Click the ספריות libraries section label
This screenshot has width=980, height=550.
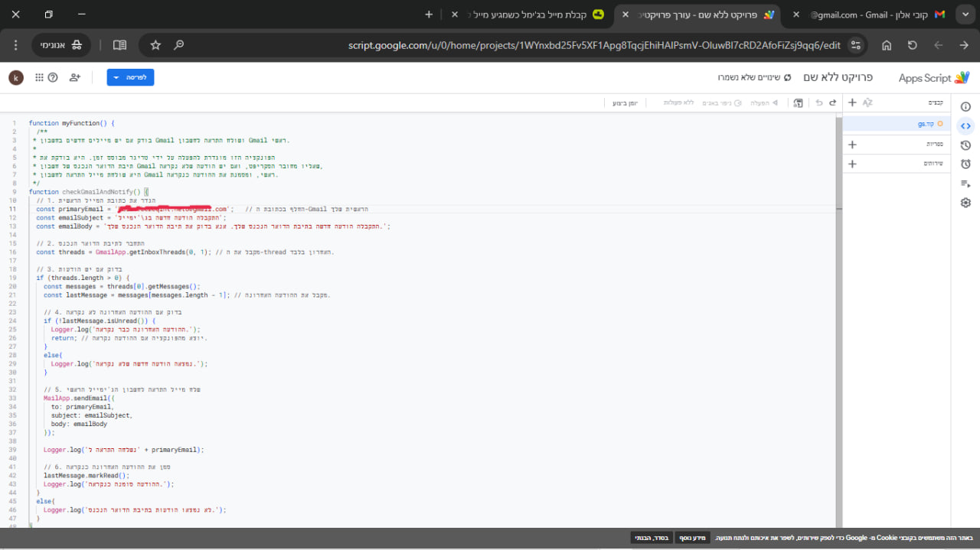tap(935, 144)
